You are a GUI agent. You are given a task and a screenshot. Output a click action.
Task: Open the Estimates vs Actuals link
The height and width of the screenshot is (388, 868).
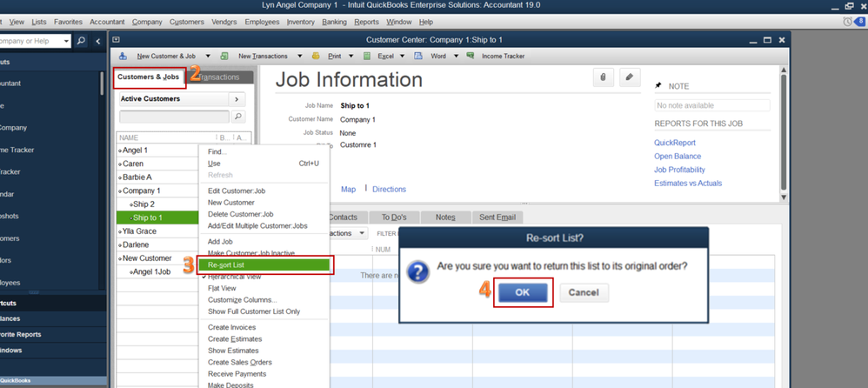click(x=688, y=184)
